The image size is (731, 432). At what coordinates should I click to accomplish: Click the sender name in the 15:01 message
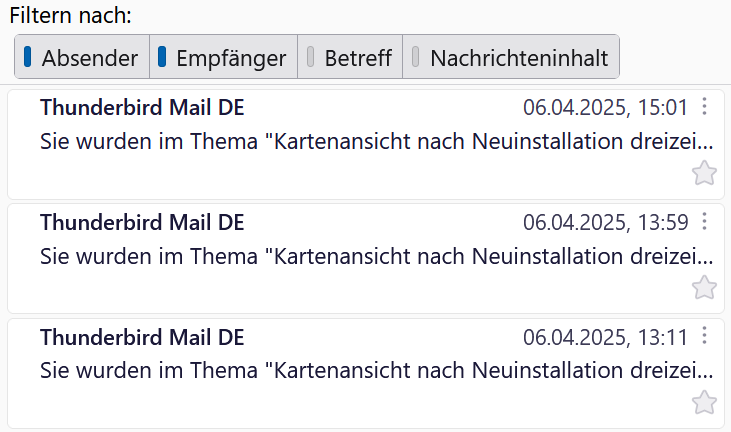(x=142, y=108)
